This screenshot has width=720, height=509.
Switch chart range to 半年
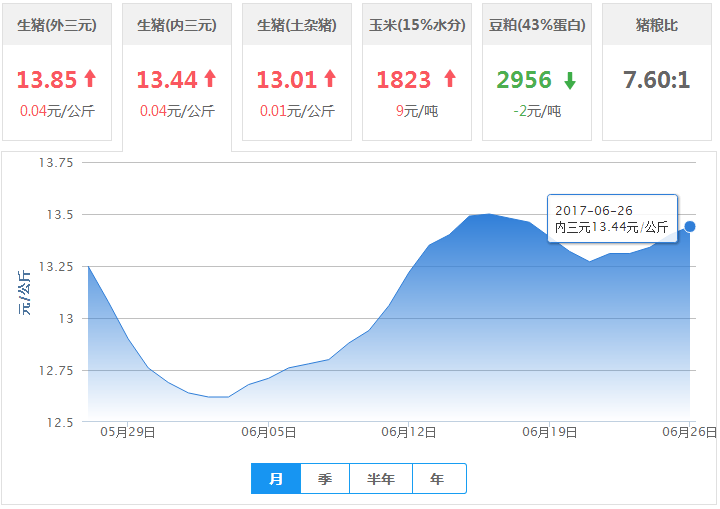pos(381,479)
